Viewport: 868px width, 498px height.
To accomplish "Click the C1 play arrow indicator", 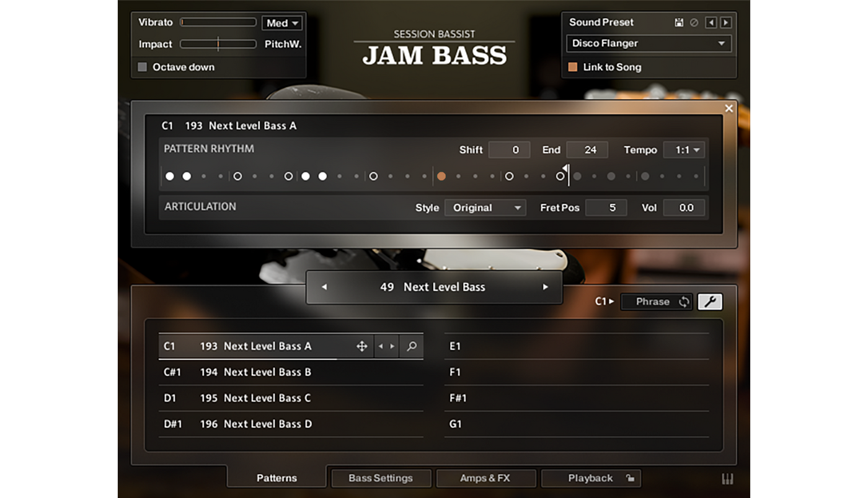I will click(604, 302).
